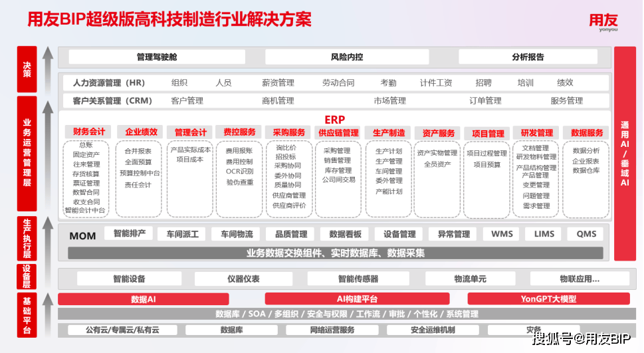Select the 生产制造 module header
Image resolution: width=644 pixels, height=353 pixels.
click(x=389, y=133)
